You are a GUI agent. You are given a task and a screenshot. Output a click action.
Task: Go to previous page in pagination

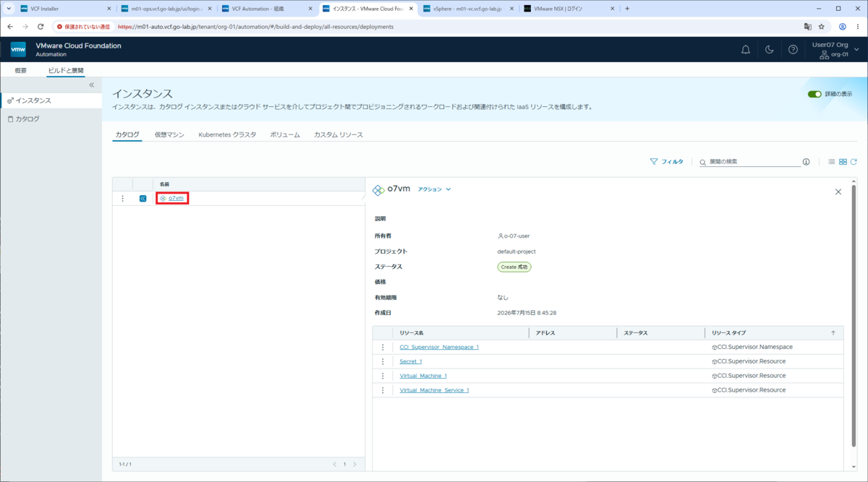[x=334, y=464]
